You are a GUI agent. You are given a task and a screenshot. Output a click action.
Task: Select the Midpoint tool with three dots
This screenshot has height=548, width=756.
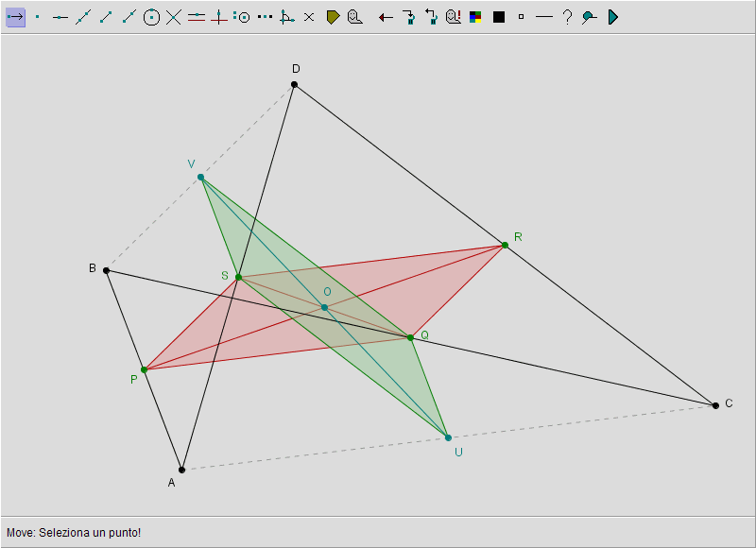(x=265, y=17)
